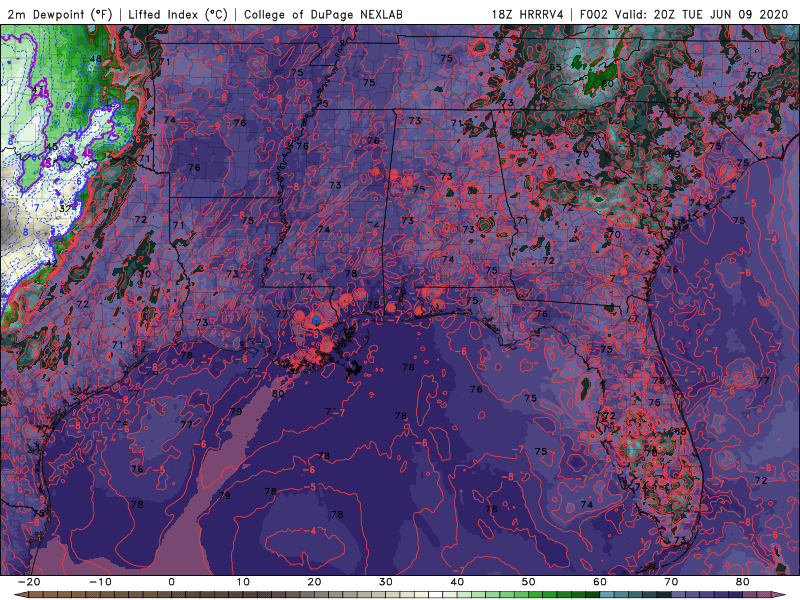The image size is (800, 600).
Task: Click the -10 label on the color scale
Action: pyautogui.click(x=100, y=582)
